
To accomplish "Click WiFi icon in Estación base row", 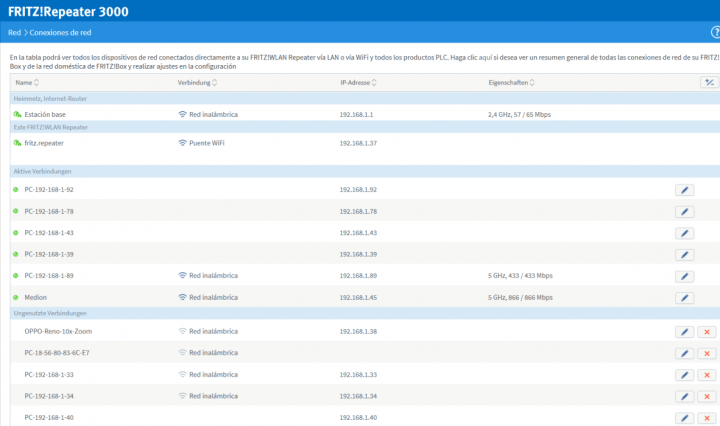I will pos(182,114).
